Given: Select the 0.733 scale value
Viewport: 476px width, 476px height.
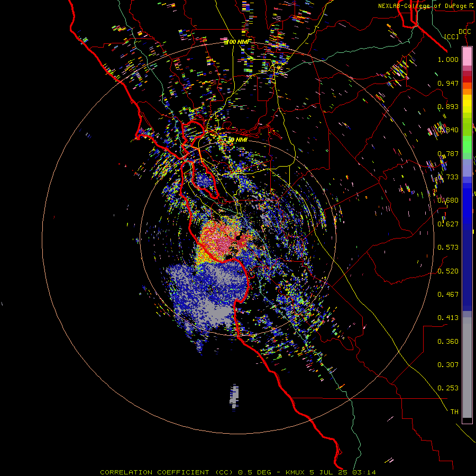Looking at the screenshot, I should click(x=448, y=177).
